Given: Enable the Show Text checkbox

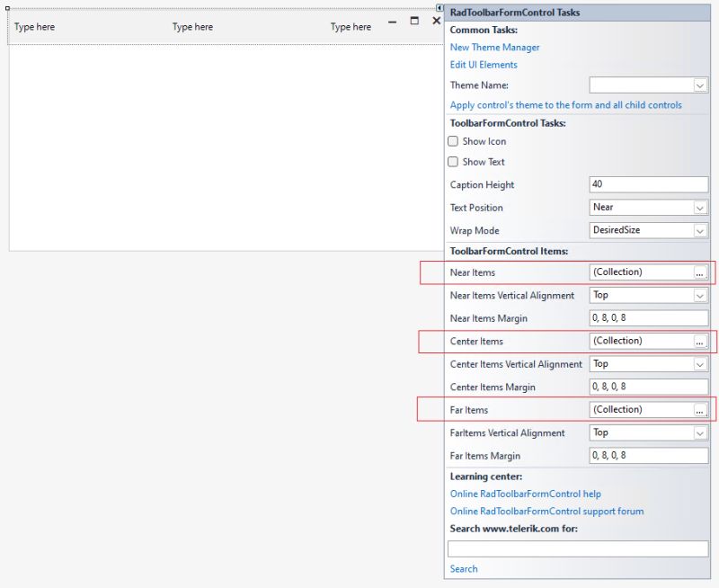Looking at the screenshot, I should (x=454, y=162).
